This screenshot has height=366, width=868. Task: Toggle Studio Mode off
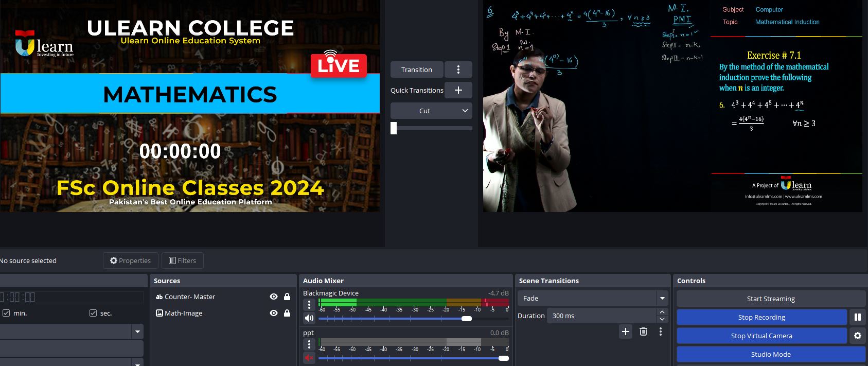[771, 354]
